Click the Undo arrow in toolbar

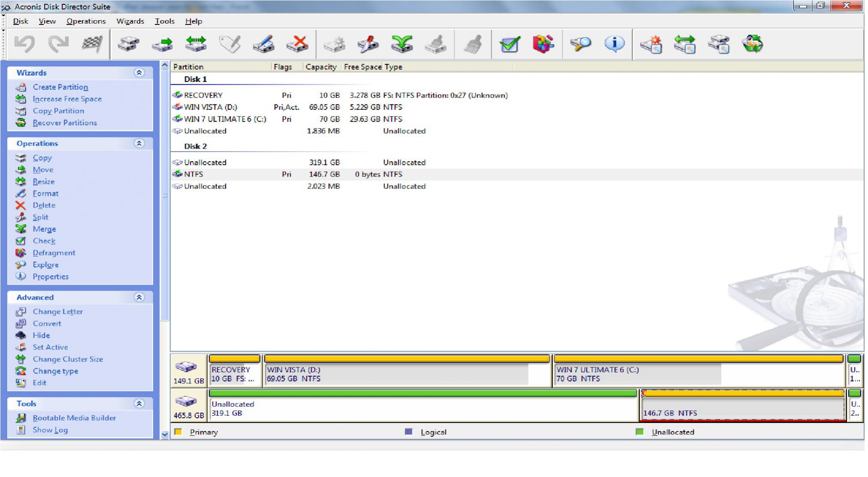point(24,44)
